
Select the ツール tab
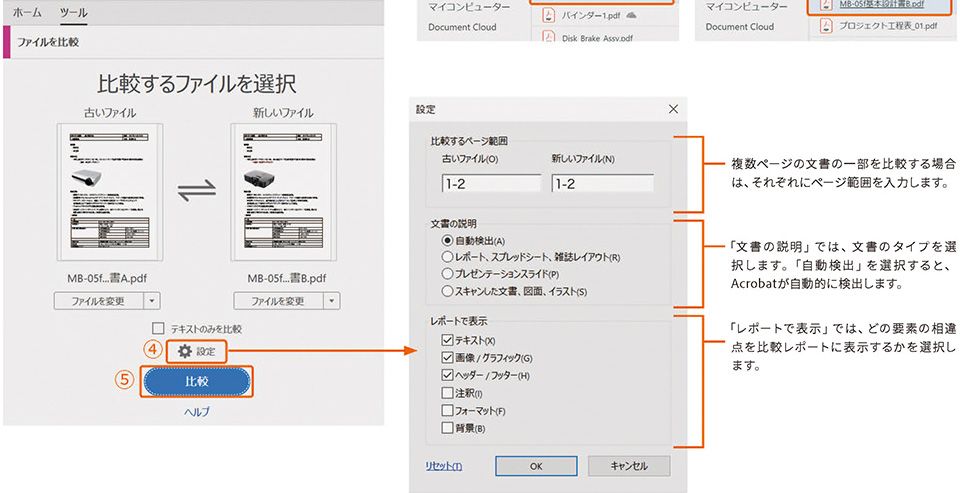pyautogui.click(x=74, y=12)
